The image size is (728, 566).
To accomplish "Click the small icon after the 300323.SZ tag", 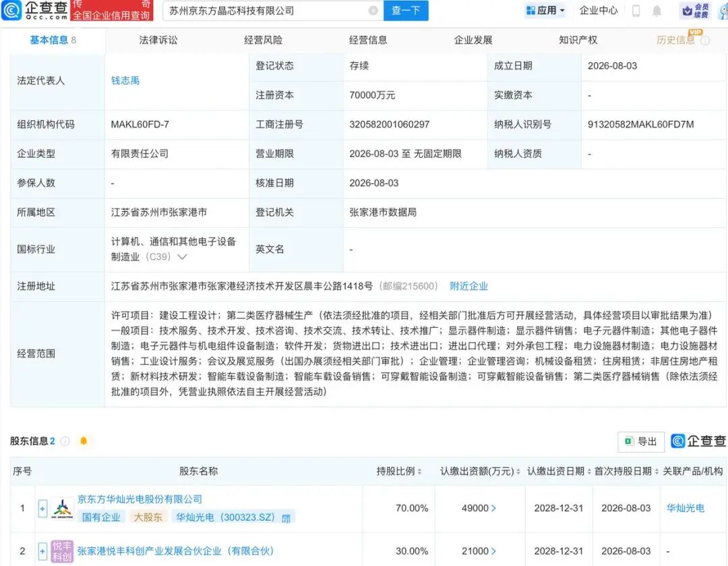I will [x=286, y=518].
